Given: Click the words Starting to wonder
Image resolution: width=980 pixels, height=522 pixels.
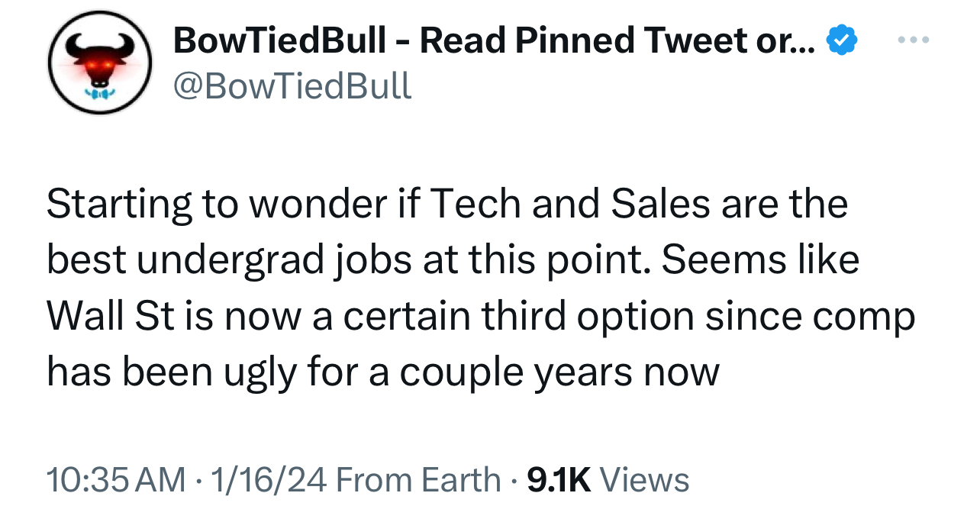Looking at the screenshot, I should tap(179, 205).
